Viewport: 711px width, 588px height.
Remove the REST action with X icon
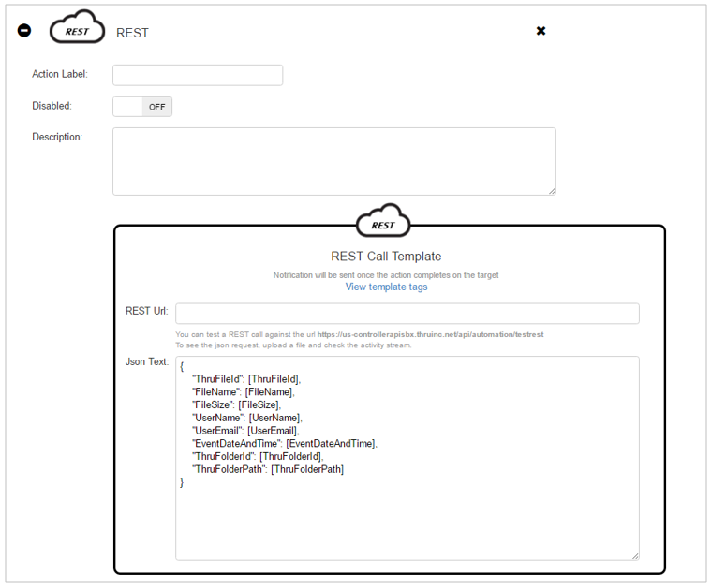(x=541, y=31)
